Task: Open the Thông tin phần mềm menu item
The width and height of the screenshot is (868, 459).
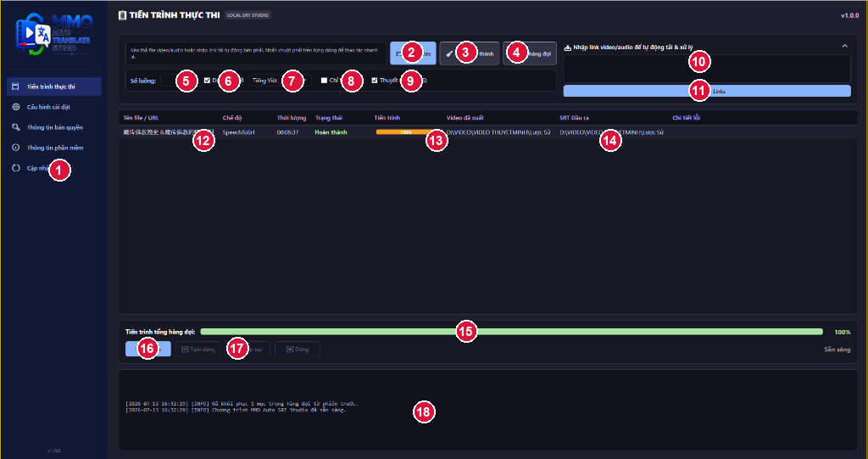Action: point(53,148)
